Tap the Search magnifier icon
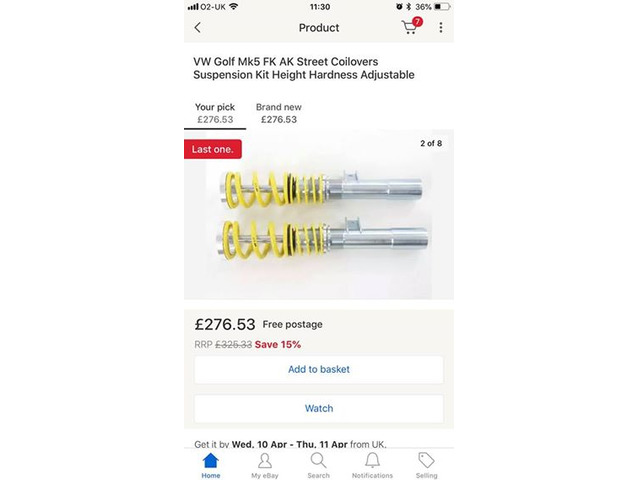Screen dimensions: 640x480 point(319,464)
